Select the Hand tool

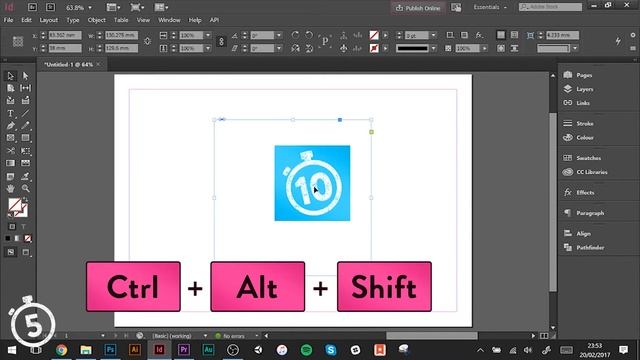11,189
